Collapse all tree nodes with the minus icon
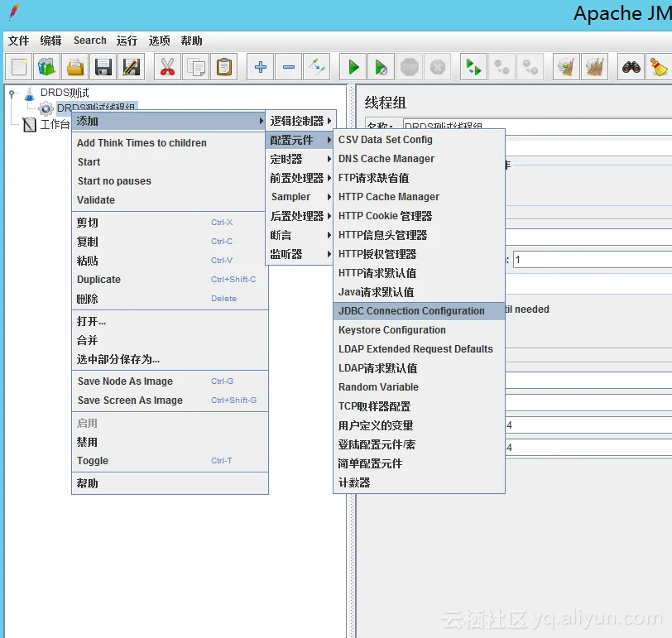672x638 pixels. [289, 67]
